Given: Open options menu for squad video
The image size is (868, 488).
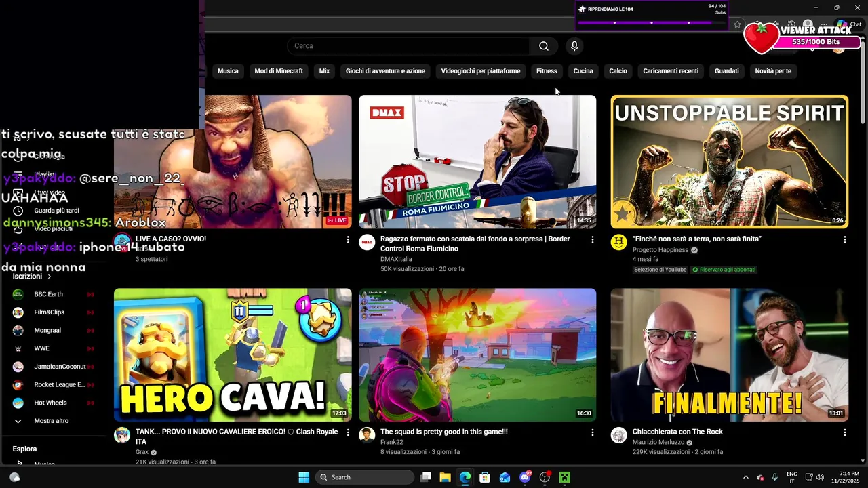Looking at the screenshot, I should point(593,432).
